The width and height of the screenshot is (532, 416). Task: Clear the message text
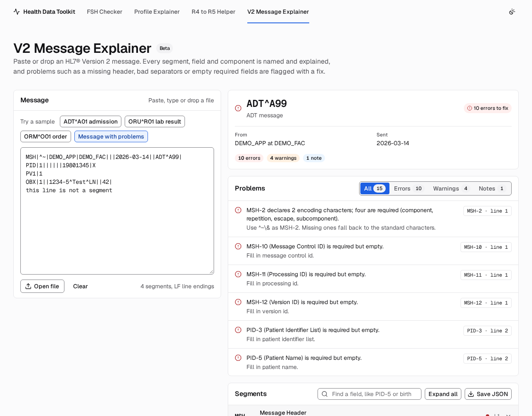click(80, 286)
